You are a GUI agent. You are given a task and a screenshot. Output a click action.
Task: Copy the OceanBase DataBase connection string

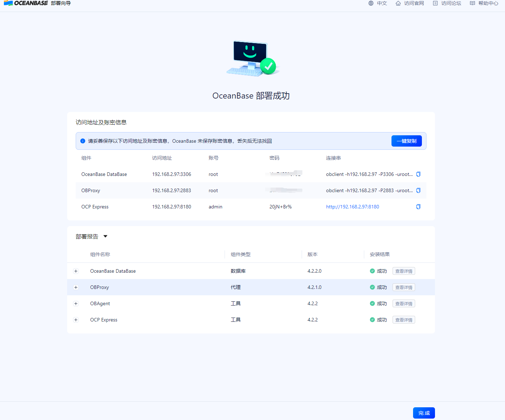tap(418, 174)
